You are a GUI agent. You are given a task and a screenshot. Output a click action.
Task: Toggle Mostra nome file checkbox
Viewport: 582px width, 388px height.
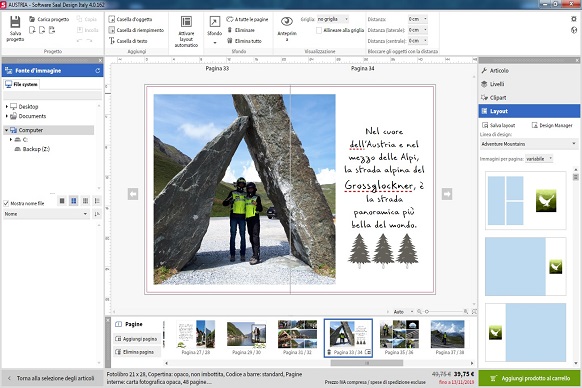pyautogui.click(x=6, y=203)
